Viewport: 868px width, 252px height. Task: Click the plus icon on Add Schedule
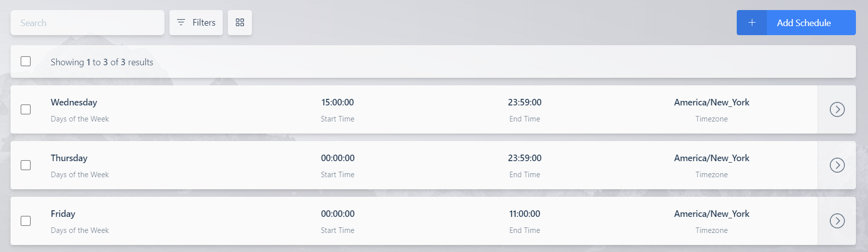752,23
